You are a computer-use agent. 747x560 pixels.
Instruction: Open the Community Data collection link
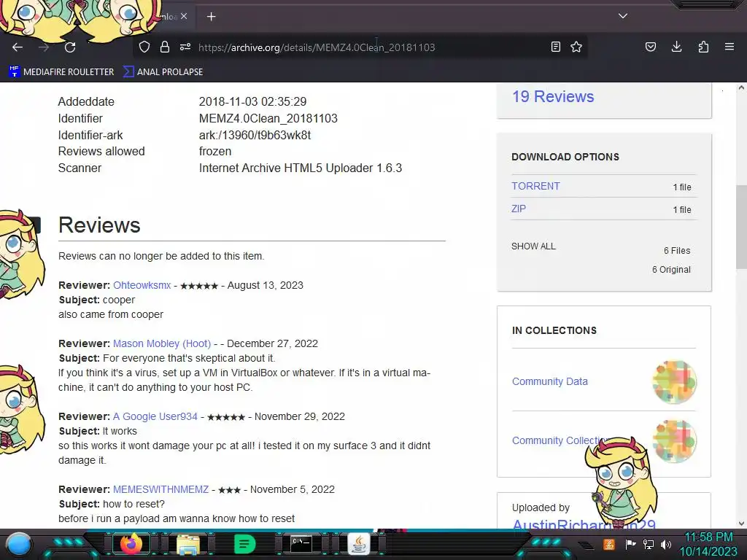tap(550, 381)
